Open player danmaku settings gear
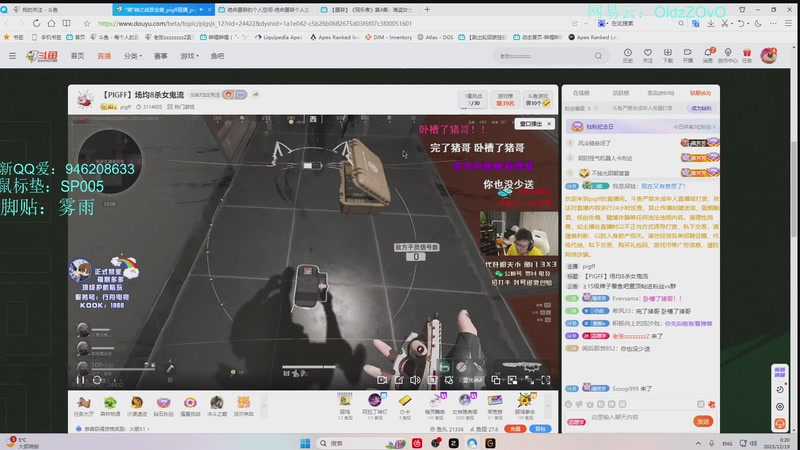This screenshot has width=800, height=450. pos(448,380)
